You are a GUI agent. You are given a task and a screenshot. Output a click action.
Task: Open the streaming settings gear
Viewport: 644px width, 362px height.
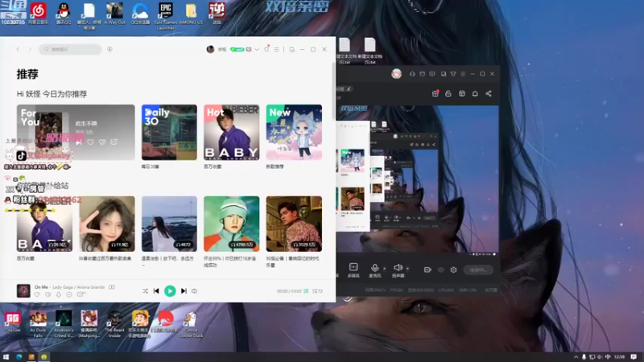click(453, 269)
